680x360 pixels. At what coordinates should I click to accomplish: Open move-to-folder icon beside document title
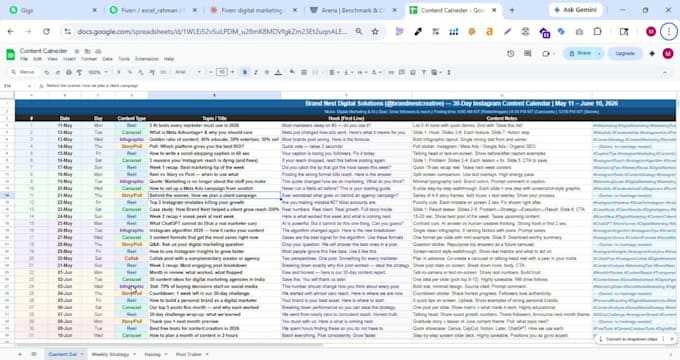coord(88,51)
